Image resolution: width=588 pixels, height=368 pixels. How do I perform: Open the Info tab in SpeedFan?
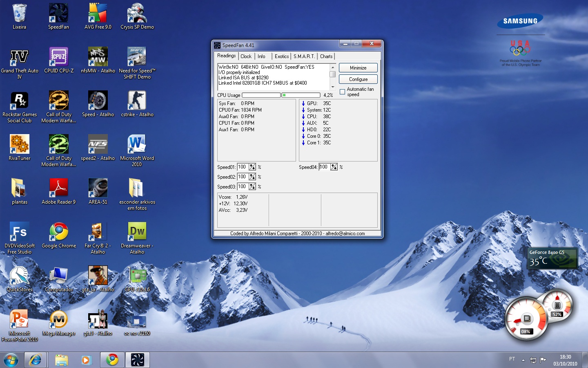(261, 56)
